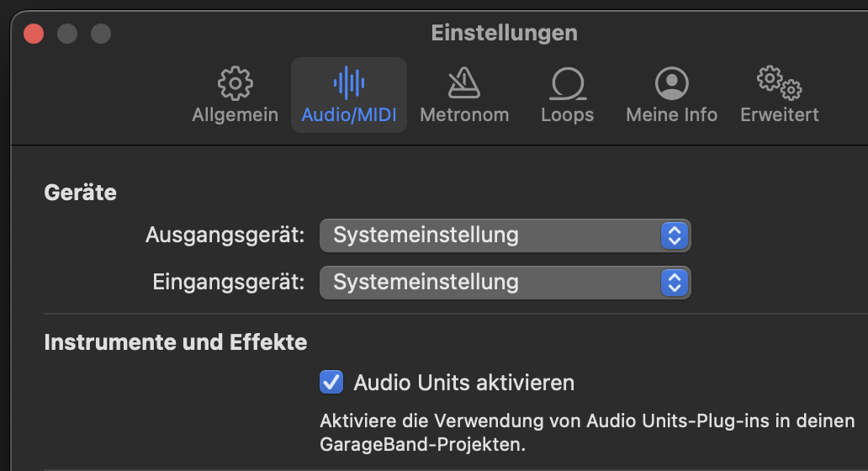868x471 pixels.
Task: Click the Meine Info person icon
Action: coord(671,82)
